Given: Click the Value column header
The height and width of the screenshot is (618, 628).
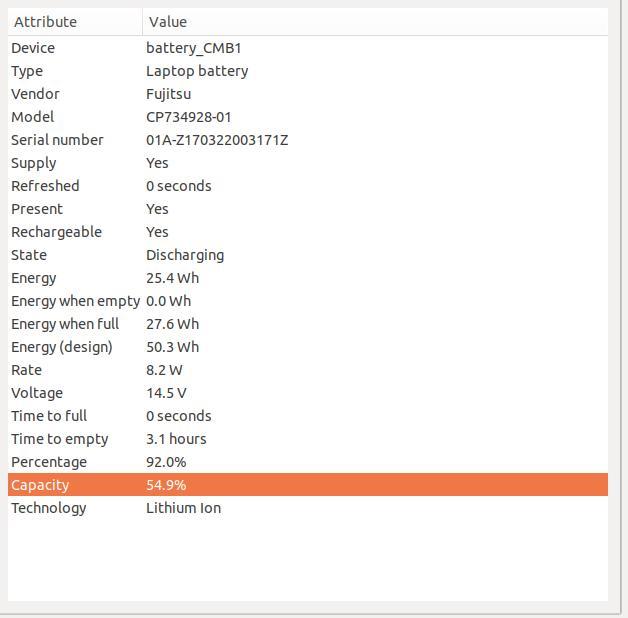Looking at the screenshot, I should pos(375,22).
